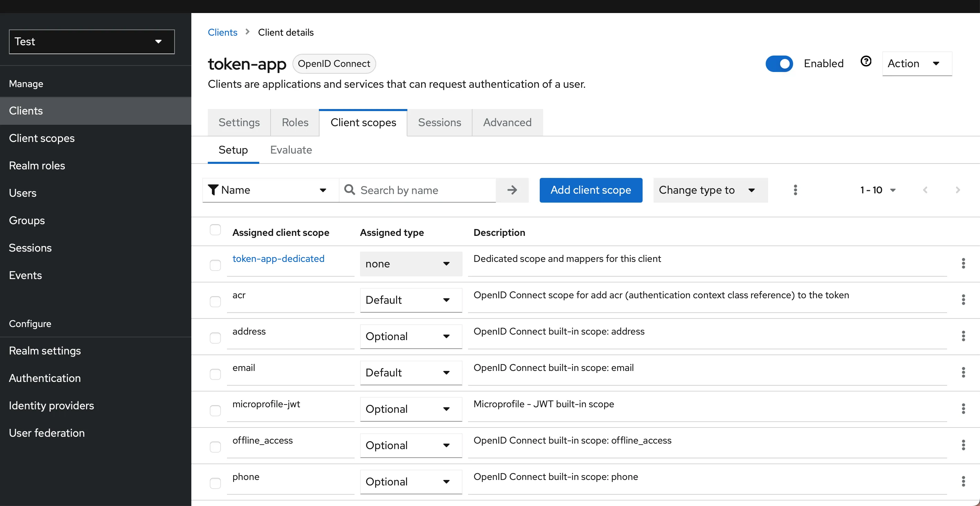Open assigned type dropdown for microprofile-jwt
Screen dimensions: 980x506
tap(411, 409)
